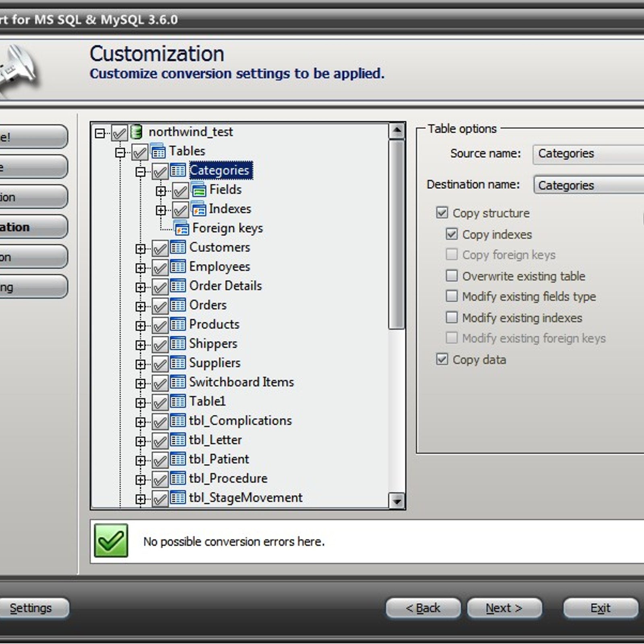Expand the Fields node
The height and width of the screenshot is (644, 644).
click(161, 191)
